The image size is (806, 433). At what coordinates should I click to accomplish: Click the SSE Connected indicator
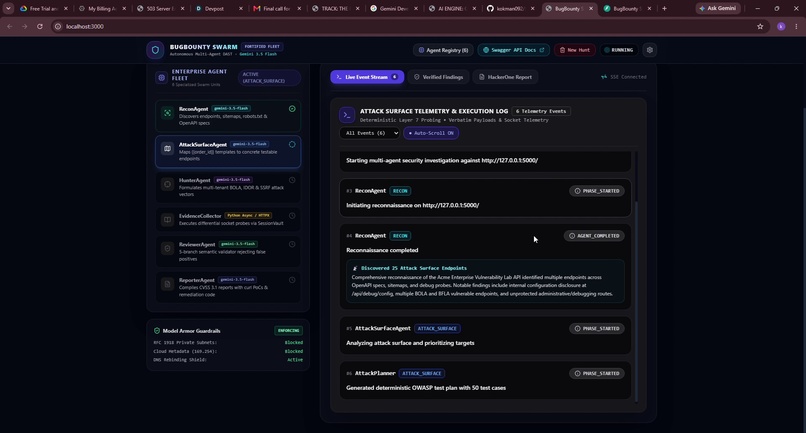[x=624, y=77]
